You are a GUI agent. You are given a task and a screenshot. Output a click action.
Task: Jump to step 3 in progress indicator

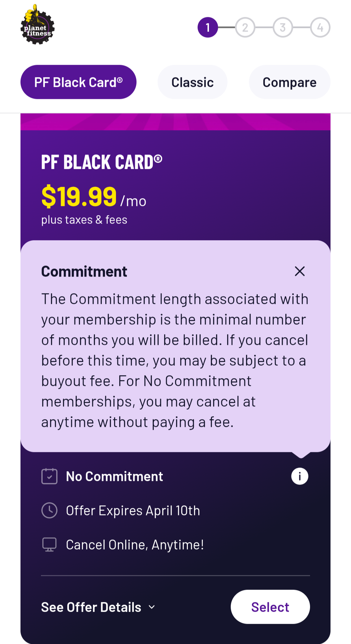coord(283,27)
